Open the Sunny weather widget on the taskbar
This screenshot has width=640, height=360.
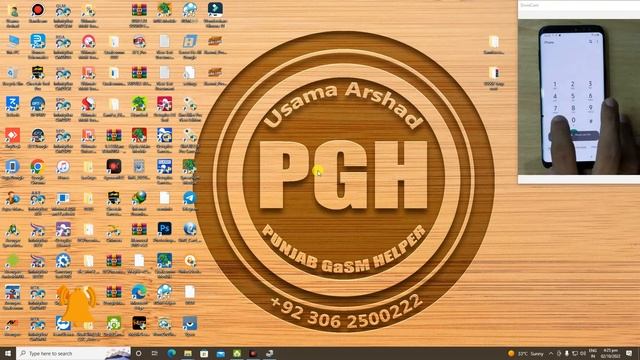[526, 353]
